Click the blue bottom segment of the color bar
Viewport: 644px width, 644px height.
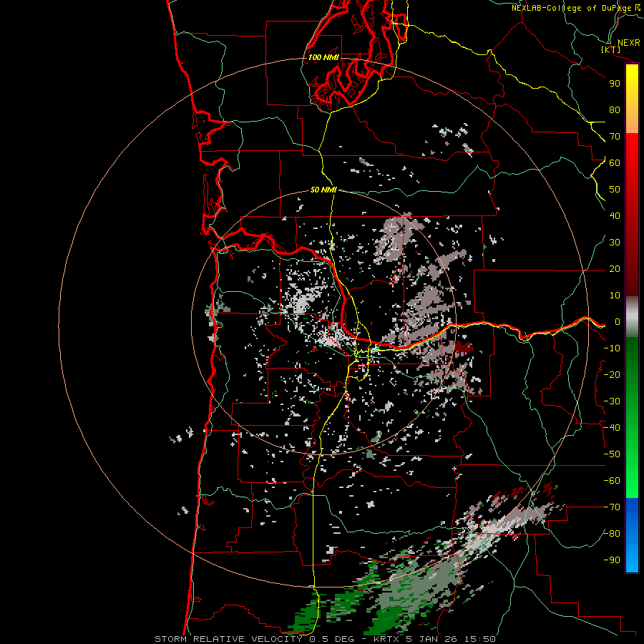tap(632, 535)
